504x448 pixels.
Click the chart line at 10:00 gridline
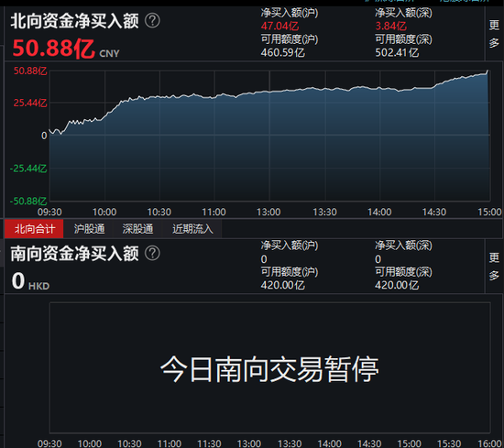(x=104, y=116)
